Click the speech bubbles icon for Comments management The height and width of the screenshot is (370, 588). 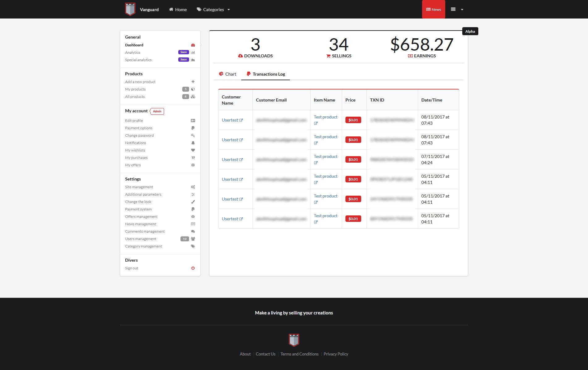pos(193,231)
